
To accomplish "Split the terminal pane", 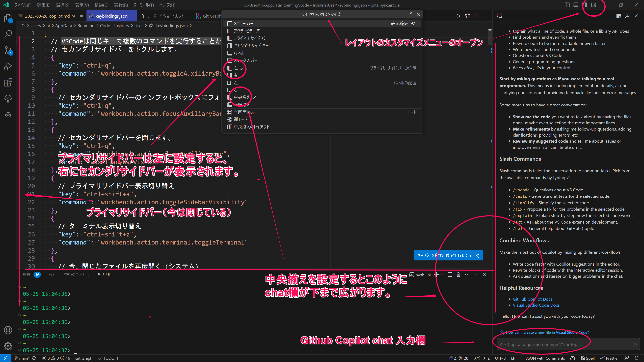I will pos(450,274).
